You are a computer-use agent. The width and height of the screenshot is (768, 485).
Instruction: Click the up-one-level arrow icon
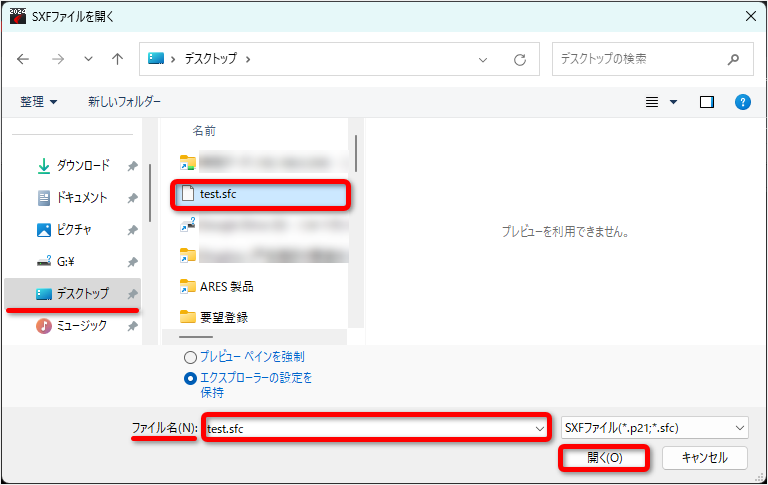pos(117,59)
